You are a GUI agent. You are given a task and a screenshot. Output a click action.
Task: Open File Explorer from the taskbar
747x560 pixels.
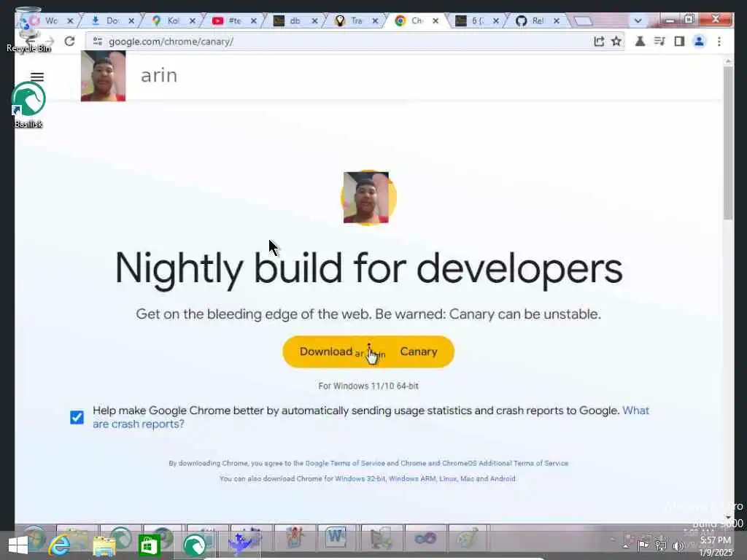tap(104, 546)
